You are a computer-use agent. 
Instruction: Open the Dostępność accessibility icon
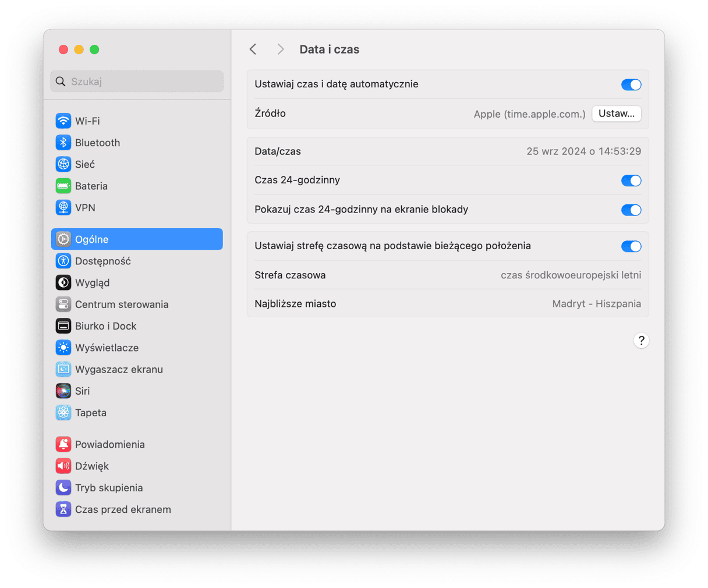[x=63, y=261]
